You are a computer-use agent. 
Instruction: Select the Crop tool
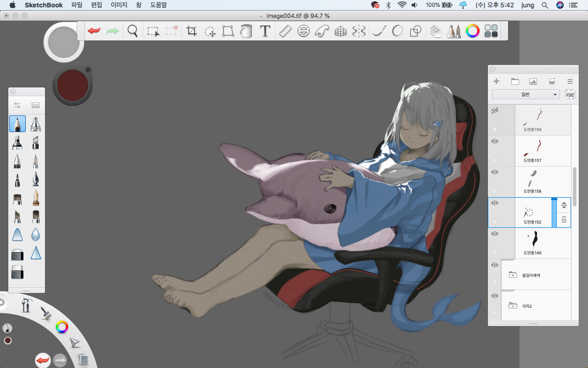pyautogui.click(x=192, y=31)
